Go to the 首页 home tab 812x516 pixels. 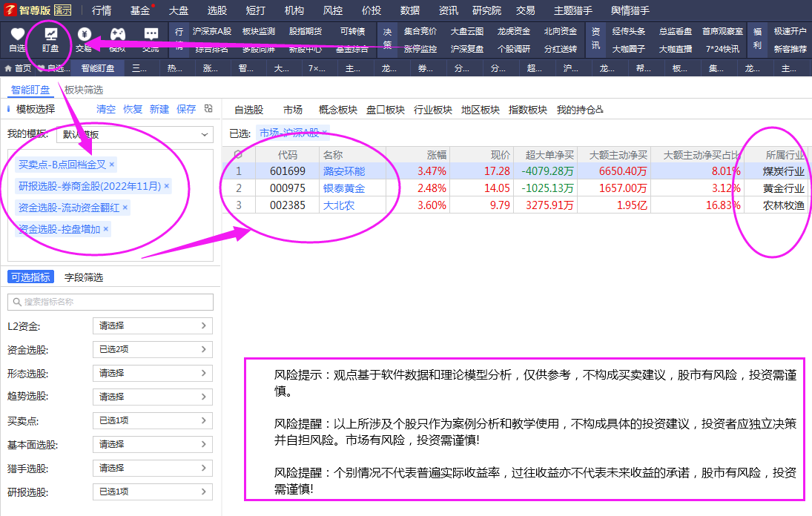[x=18, y=68]
